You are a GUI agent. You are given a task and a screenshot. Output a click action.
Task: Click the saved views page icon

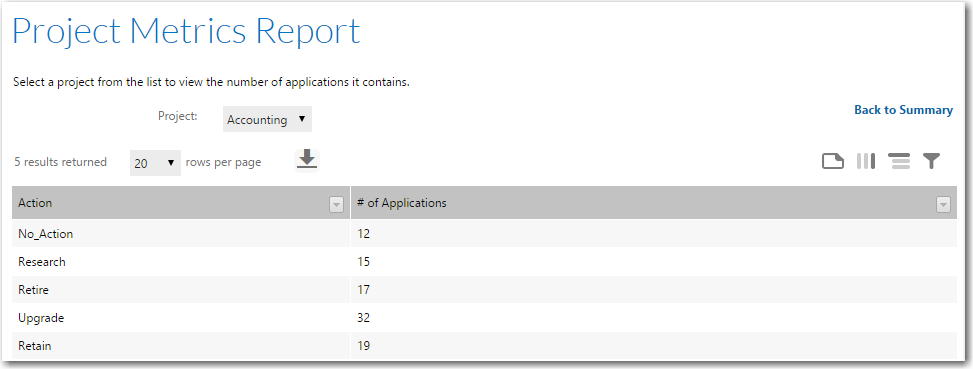tap(833, 162)
